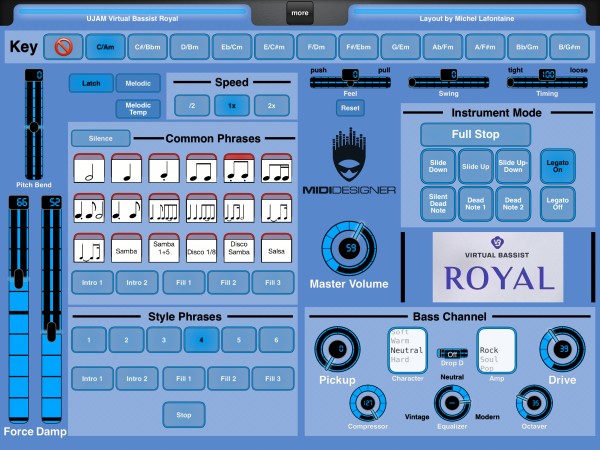Select the Eb/Cm key
The image size is (600, 450).
232,47
